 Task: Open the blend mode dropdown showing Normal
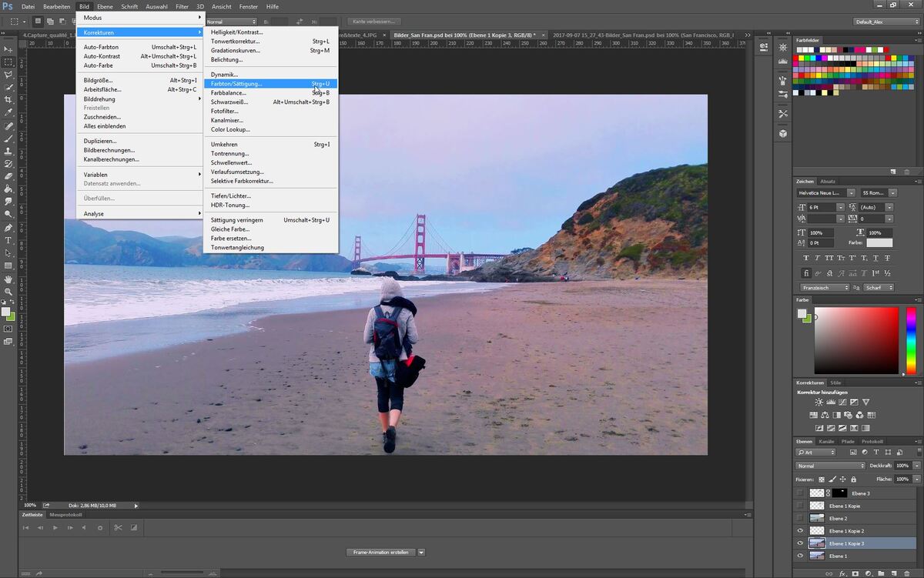click(829, 465)
